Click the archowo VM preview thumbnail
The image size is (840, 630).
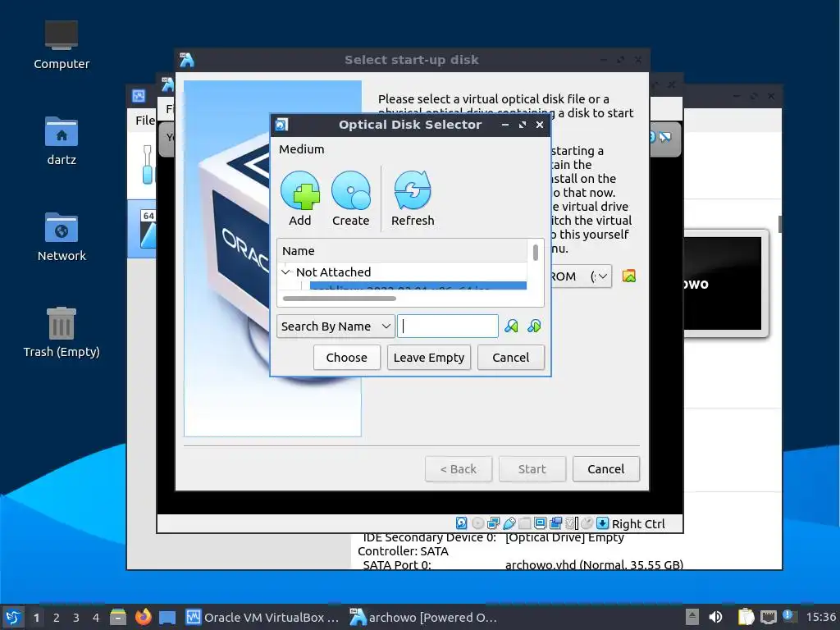[722, 284]
